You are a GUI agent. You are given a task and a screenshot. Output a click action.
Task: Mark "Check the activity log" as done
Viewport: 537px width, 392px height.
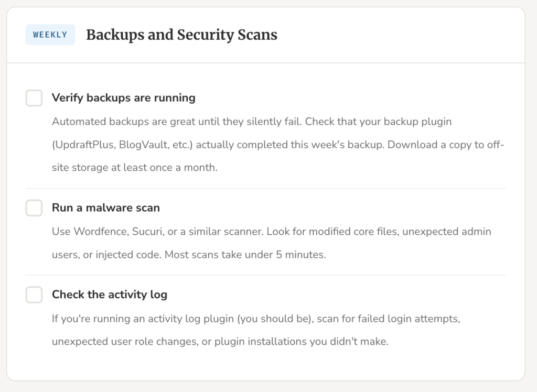(x=34, y=295)
